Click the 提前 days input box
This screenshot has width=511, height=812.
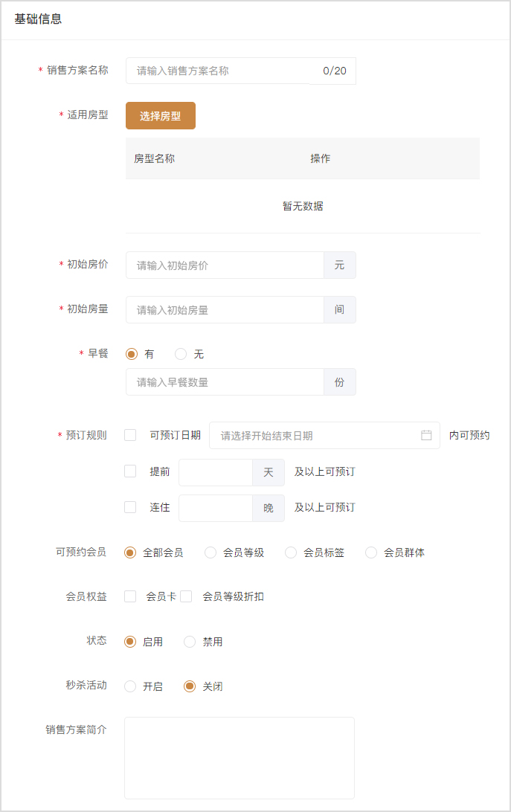pos(216,473)
